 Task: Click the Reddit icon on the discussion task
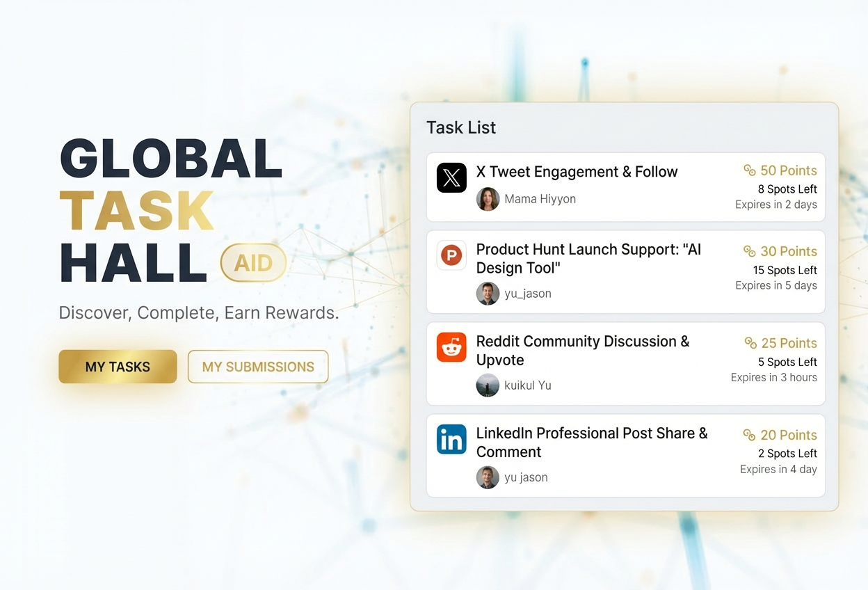pyautogui.click(x=451, y=348)
